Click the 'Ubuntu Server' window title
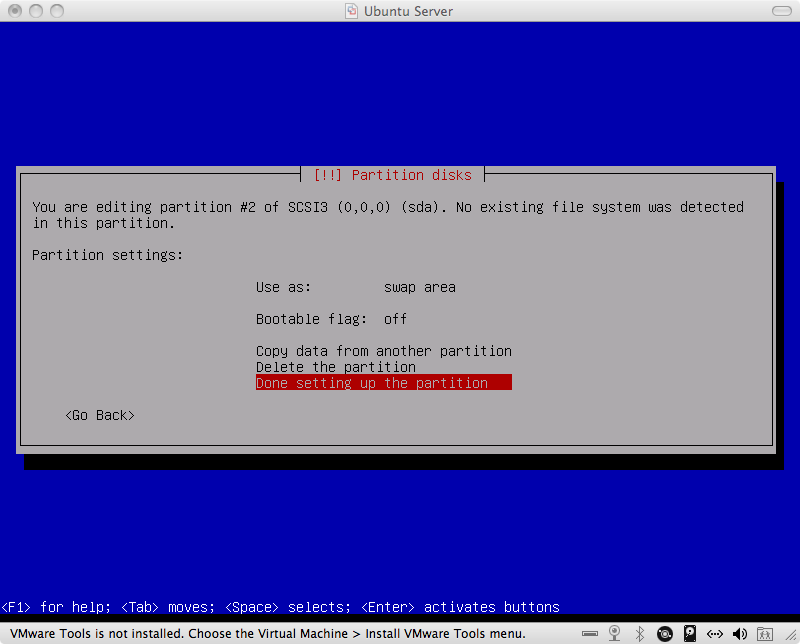 [408, 11]
